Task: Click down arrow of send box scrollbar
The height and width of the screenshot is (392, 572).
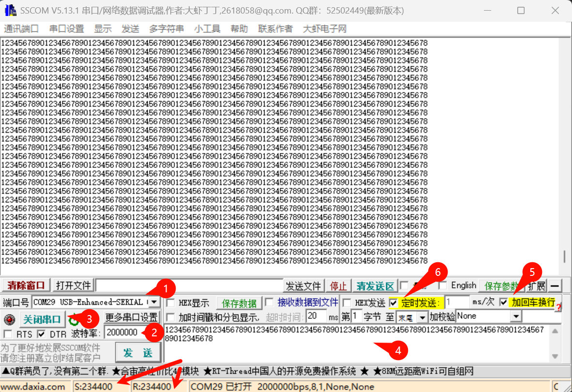Action: (x=555, y=356)
